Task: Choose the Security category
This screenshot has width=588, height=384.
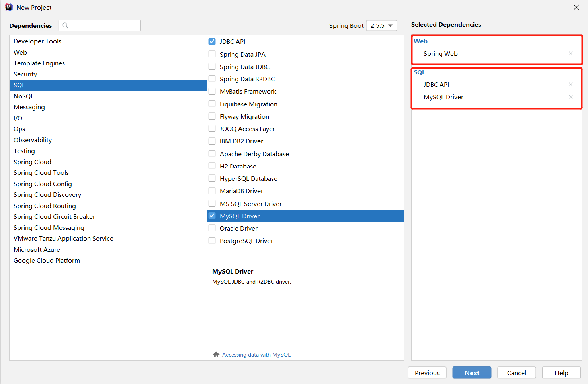Action: [108, 74]
